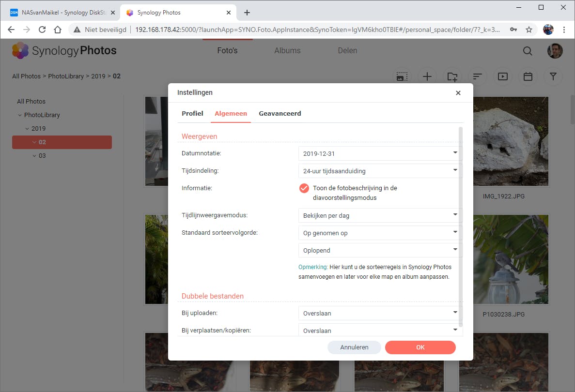Image resolution: width=575 pixels, height=392 pixels.
Task: Open the Oplopend order dropdown
Action: pyautogui.click(x=380, y=250)
